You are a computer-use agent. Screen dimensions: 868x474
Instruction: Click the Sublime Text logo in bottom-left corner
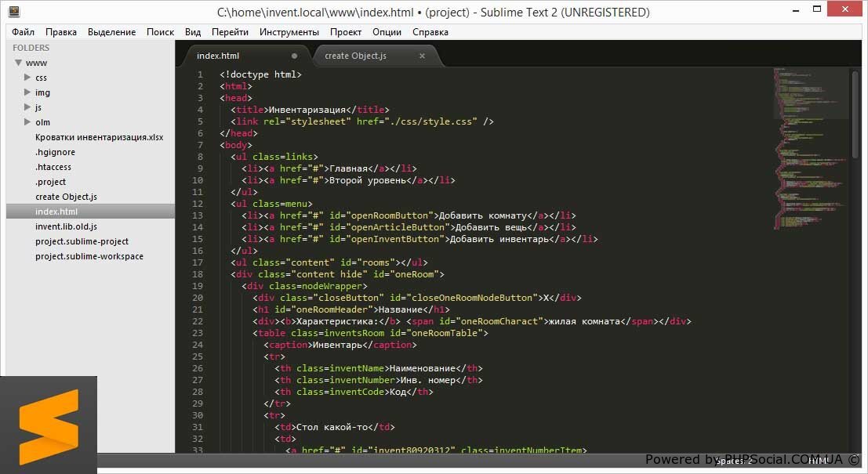point(49,425)
